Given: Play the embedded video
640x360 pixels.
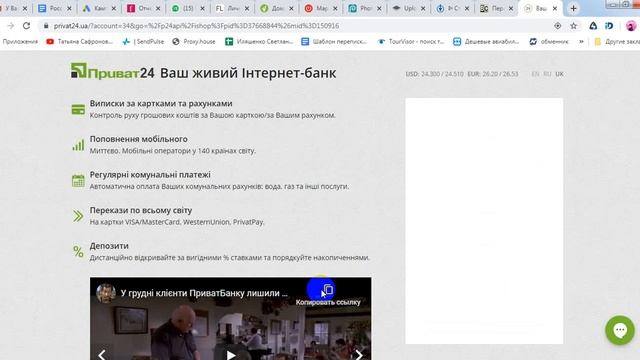Looking at the screenshot, I should [231, 355].
